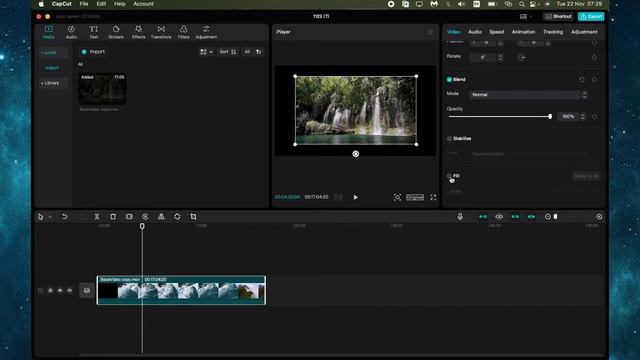640x360 pixels.
Task: Add keyframe diamond for Rotate
Action: pos(594,58)
